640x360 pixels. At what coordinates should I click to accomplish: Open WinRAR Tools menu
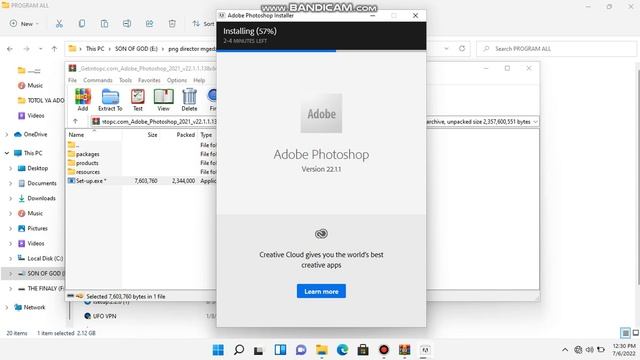[125, 80]
